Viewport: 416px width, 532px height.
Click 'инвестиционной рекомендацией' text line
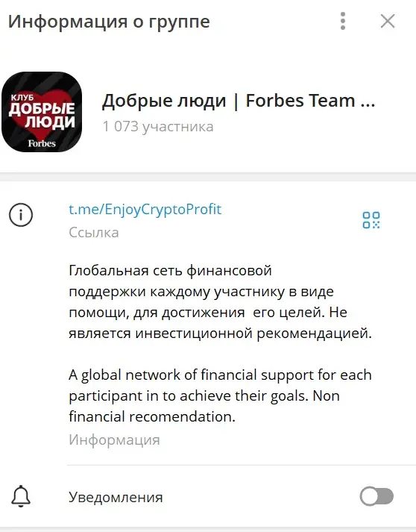pyautogui.click(x=253, y=334)
